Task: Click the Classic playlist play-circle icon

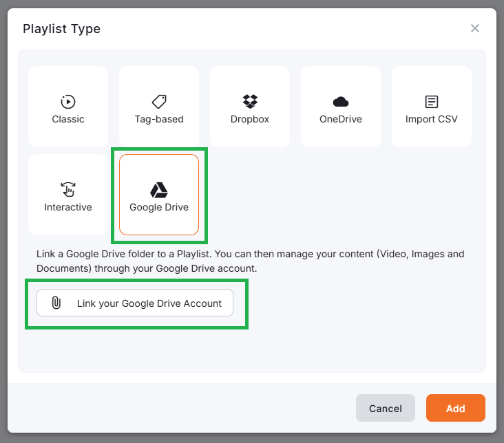Action: pyautogui.click(x=68, y=102)
